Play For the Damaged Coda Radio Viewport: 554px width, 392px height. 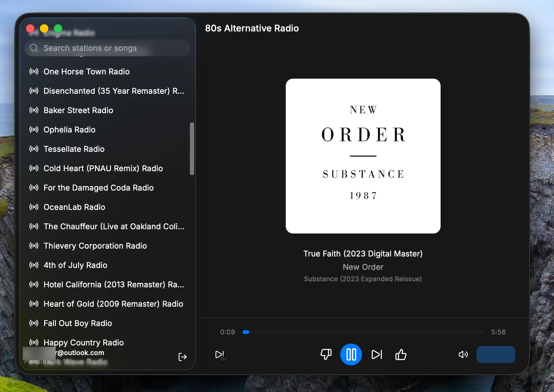[x=107, y=188]
